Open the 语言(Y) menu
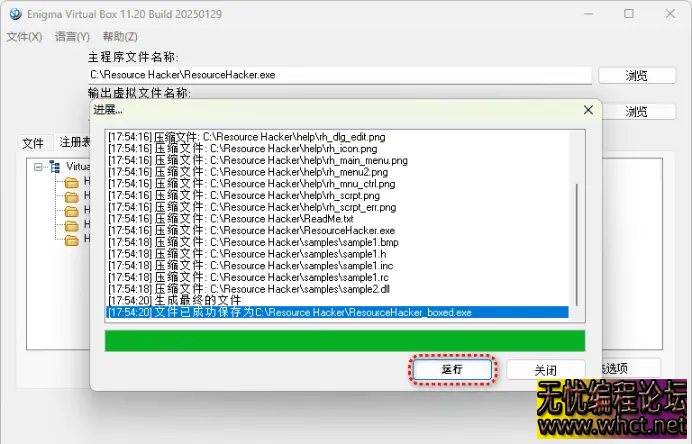Viewport: 692px width, 444px height. [x=72, y=37]
